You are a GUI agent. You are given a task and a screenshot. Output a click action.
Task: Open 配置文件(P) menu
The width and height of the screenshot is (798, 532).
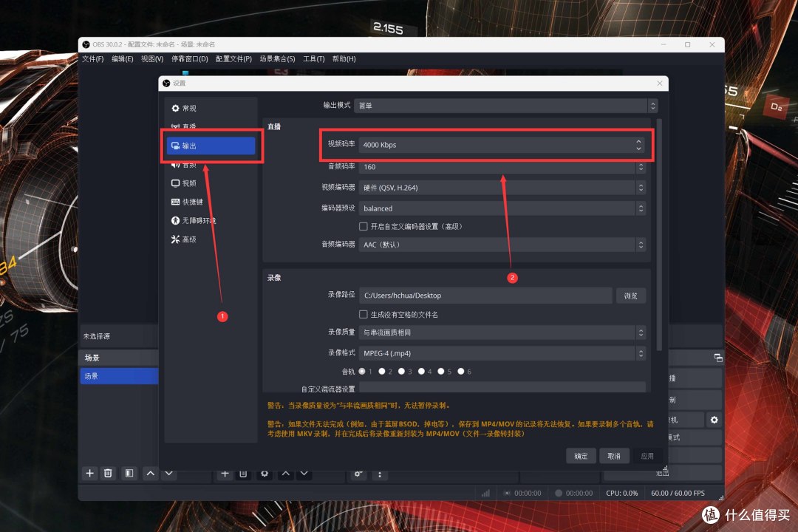pyautogui.click(x=233, y=59)
